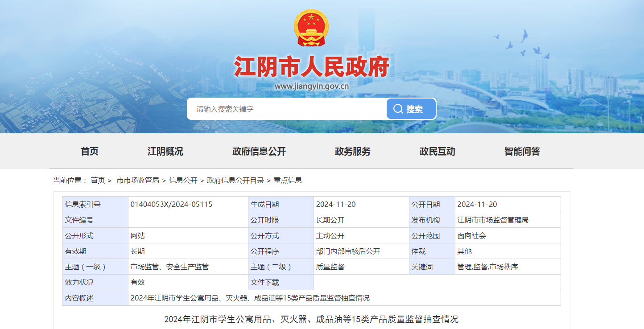Open the 江阴概况 navigation menu item
The width and height of the screenshot is (644, 329).
coord(165,151)
